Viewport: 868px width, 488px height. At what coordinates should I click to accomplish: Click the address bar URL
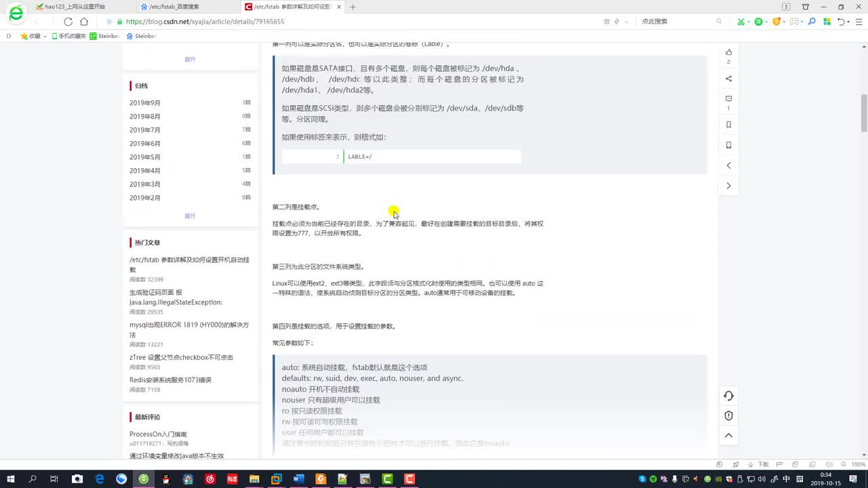[x=205, y=22]
